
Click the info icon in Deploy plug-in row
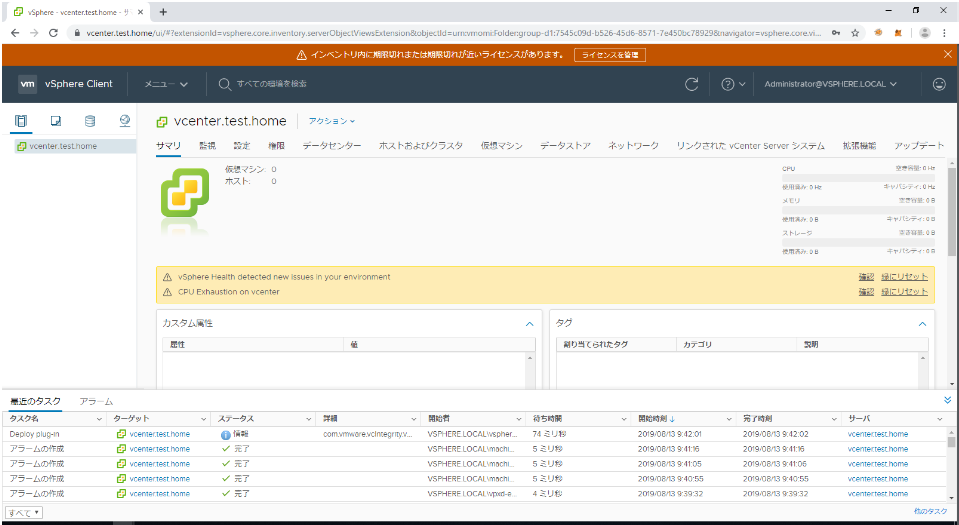(x=226, y=434)
